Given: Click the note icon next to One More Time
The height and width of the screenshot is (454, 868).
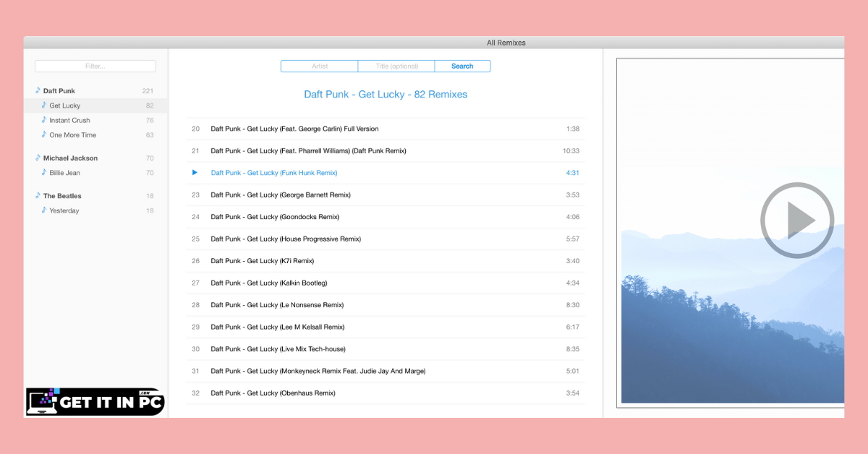Looking at the screenshot, I should tap(44, 134).
